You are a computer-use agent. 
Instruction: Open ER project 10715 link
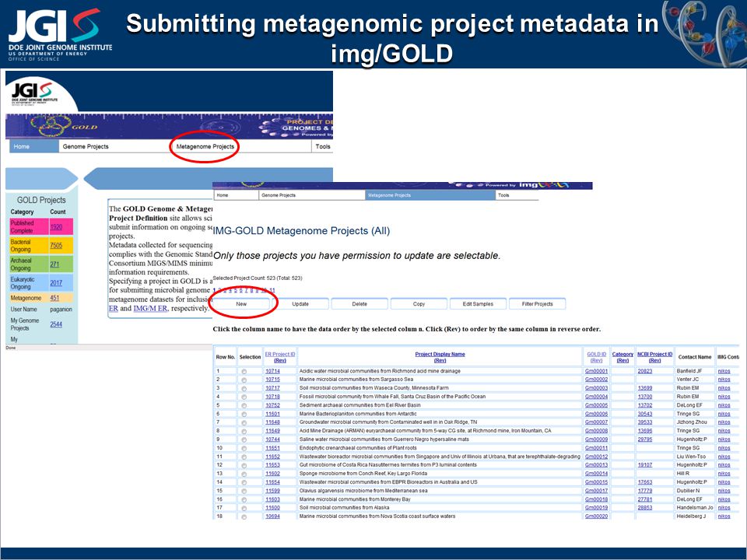click(x=272, y=380)
